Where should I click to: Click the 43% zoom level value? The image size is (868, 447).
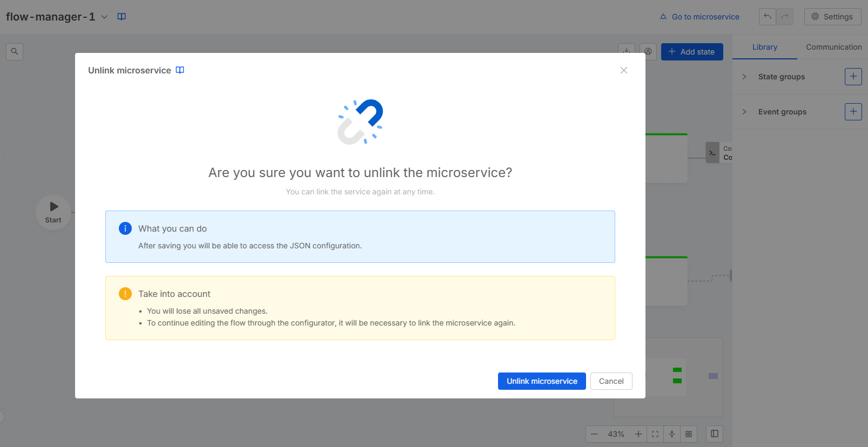pos(616,434)
